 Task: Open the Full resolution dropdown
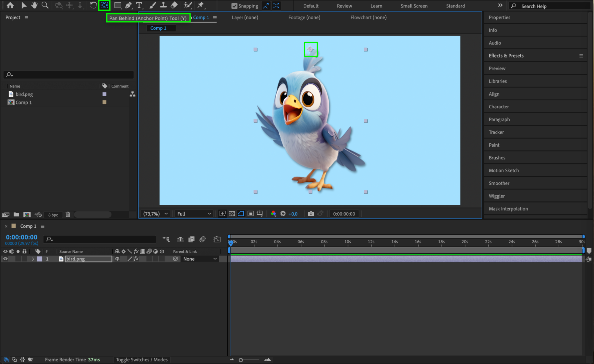tap(194, 214)
